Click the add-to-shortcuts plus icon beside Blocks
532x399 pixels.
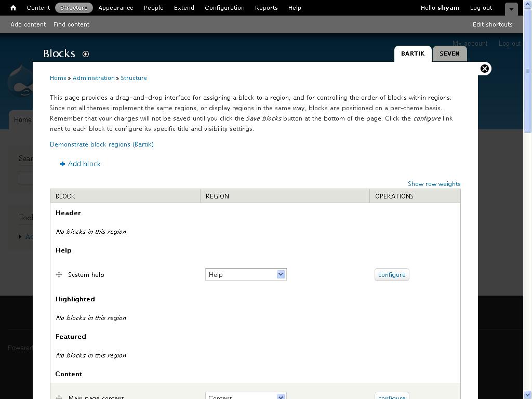tap(86, 54)
